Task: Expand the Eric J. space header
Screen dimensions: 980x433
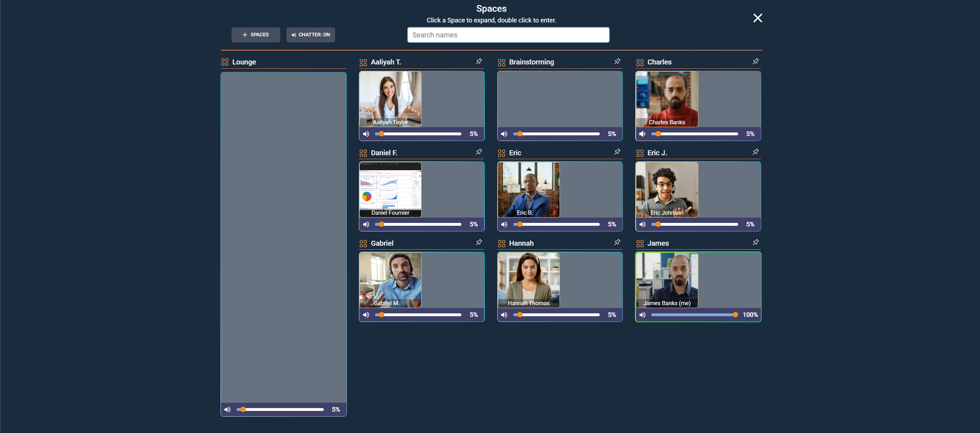Action: [657, 153]
